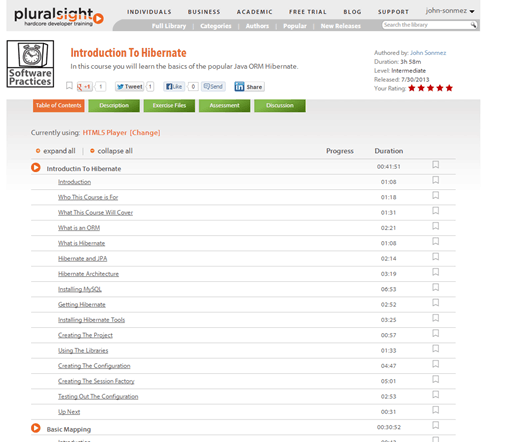Click the Google +1 button
Screen dimensions: 510x442
(85, 87)
